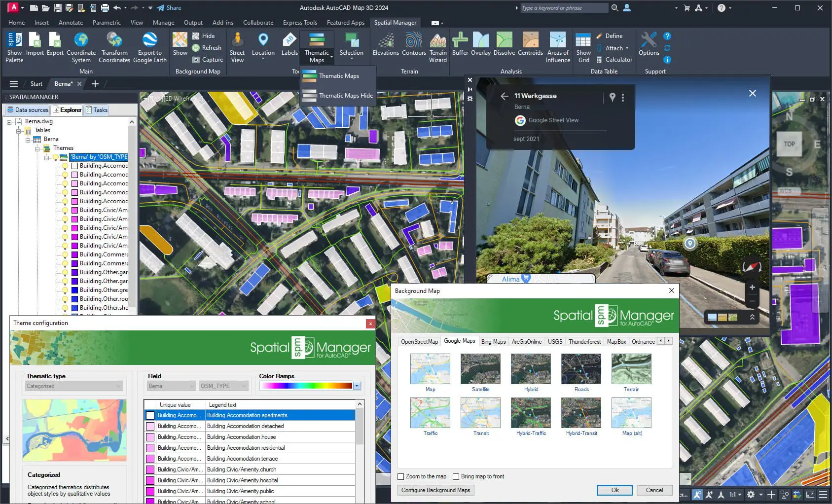
Task: Zoom in on Street View
Action: [752, 288]
